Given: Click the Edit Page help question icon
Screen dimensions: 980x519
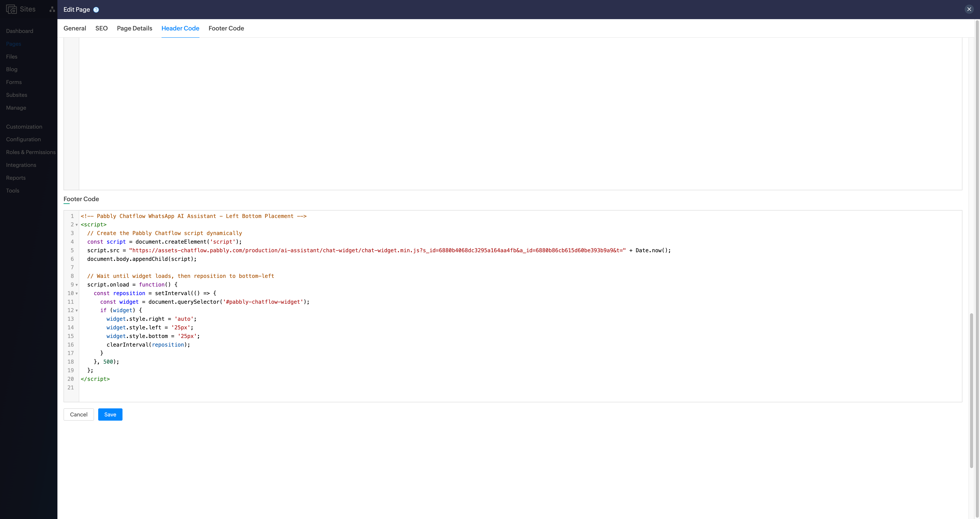Looking at the screenshot, I should coord(96,10).
